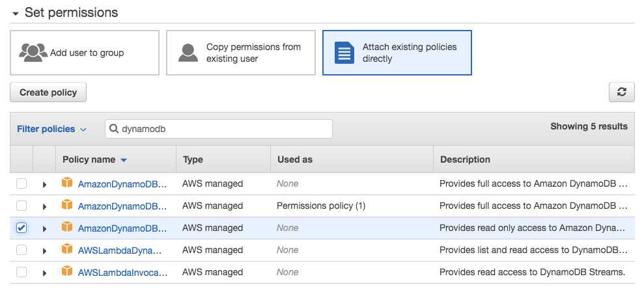Screen dimensions: 644x298
Task: Open the Filter policies dropdown
Action: tap(51, 129)
